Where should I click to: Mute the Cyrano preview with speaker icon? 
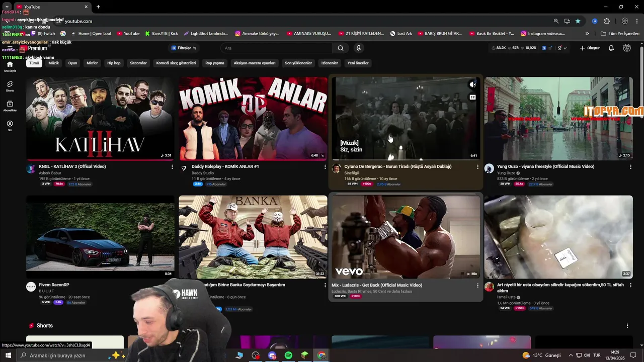[x=472, y=84]
